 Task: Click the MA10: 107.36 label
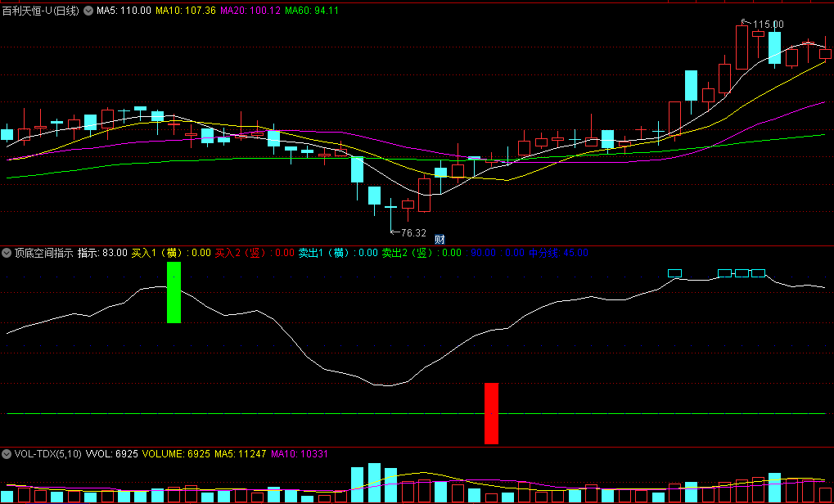click(186, 10)
